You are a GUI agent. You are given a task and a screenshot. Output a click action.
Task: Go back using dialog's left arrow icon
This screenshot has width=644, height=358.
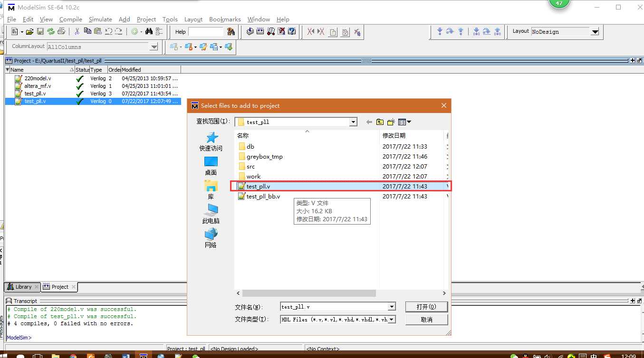click(369, 122)
